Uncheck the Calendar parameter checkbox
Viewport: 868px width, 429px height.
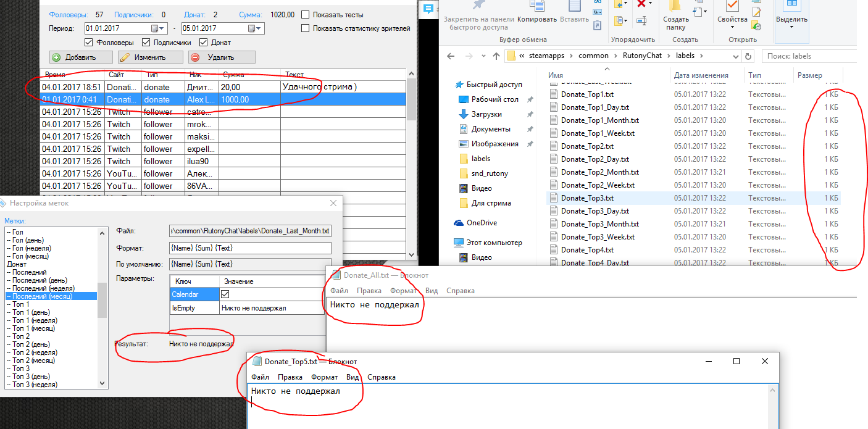(x=225, y=294)
